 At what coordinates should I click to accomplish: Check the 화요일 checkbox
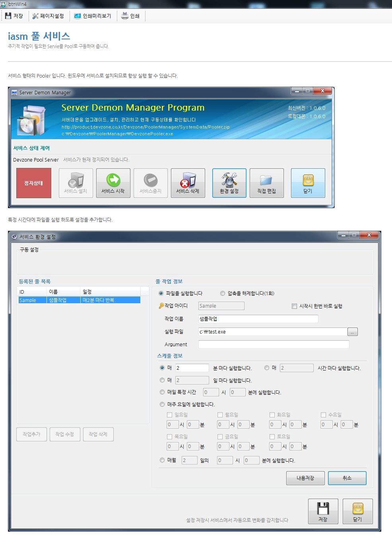tap(272, 415)
